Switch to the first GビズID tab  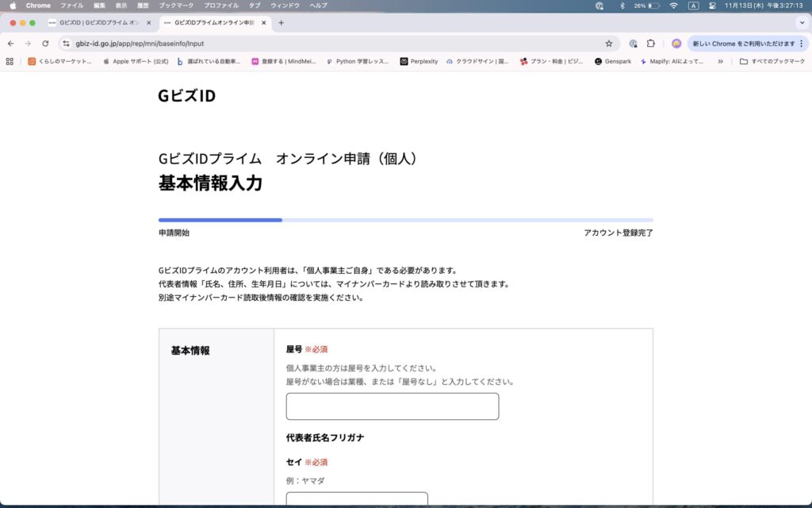94,23
